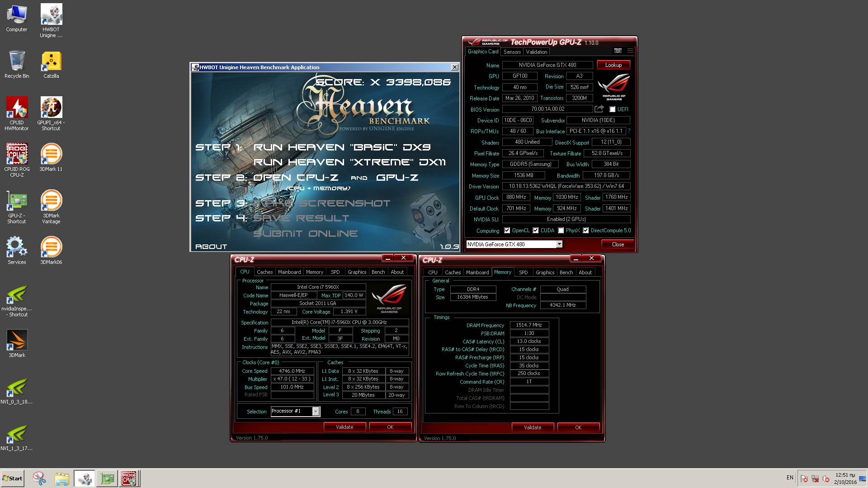Open the CPU tab in right CPU-Z
This screenshot has height=488, width=868.
(x=433, y=272)
